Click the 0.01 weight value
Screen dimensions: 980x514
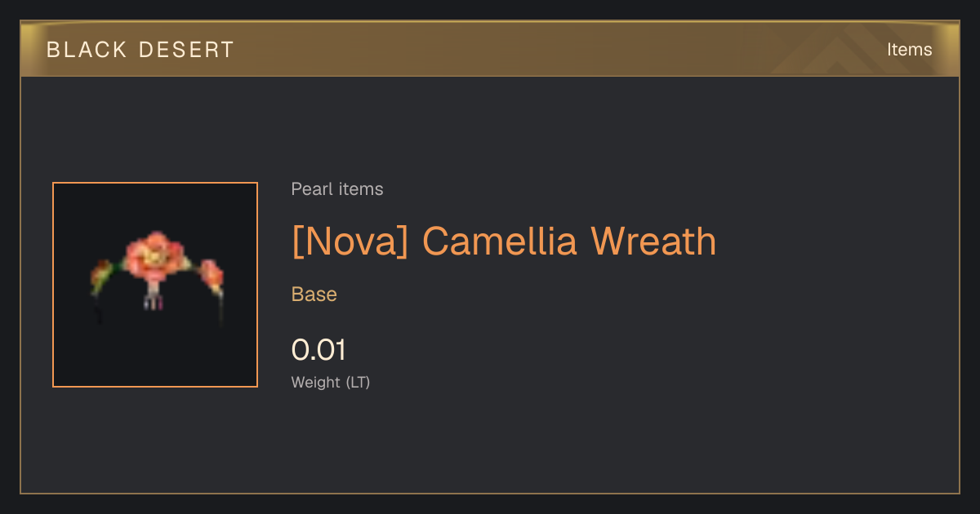point(318,350)
